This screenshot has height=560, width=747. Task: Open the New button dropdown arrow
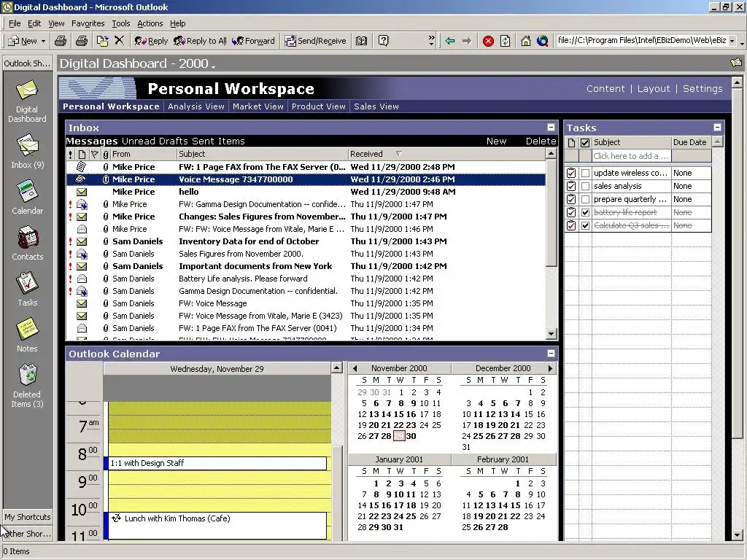tap(43, 41)
